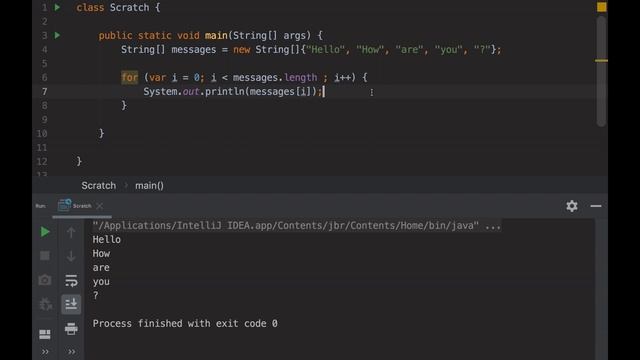
Task: Dump threads with the camera icon
Action: click(x=45, y=280)
